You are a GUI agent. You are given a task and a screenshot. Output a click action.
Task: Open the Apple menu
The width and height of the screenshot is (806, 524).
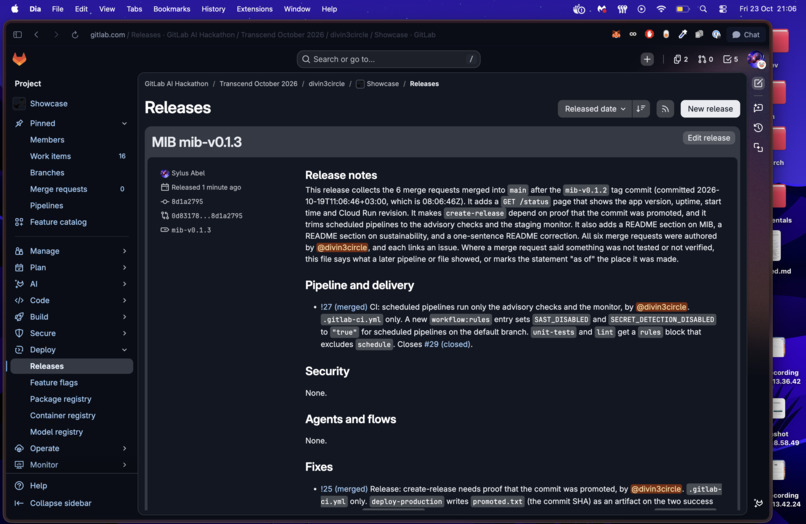[x=15, y=9]
